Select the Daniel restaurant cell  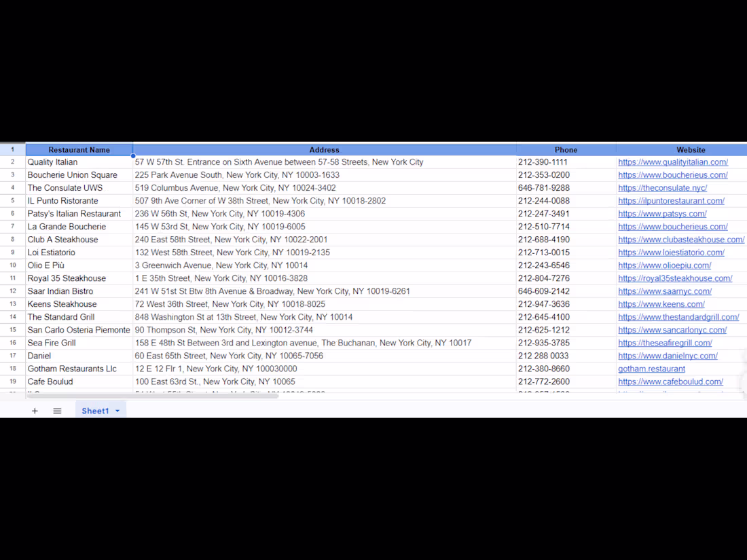79,356
